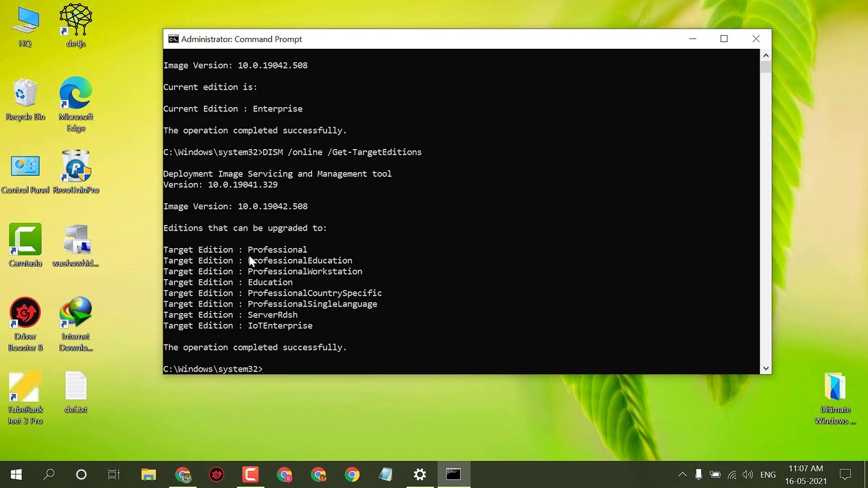Screen dimensions: 868x488
Task: Click the 'Target Edition : ServerRdsh' line
Action: click(x=231, y=314)
